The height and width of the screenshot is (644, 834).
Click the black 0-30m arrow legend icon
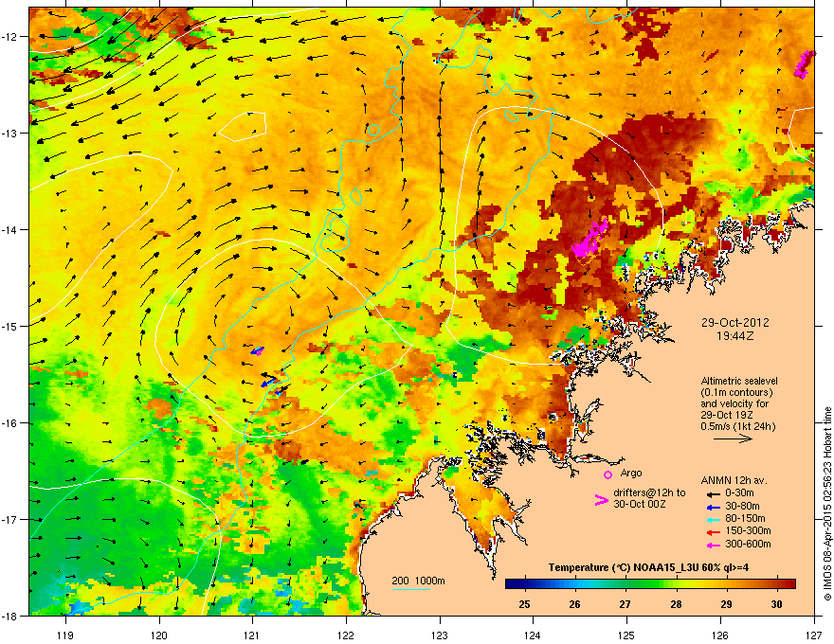(714, 493)
